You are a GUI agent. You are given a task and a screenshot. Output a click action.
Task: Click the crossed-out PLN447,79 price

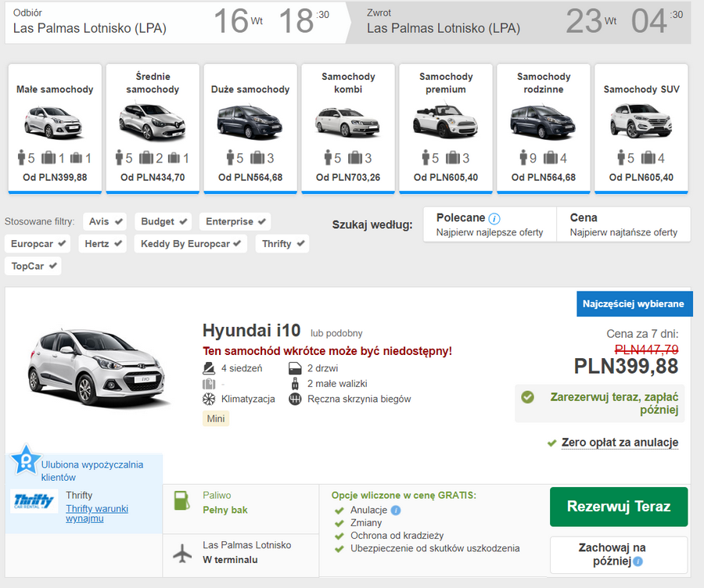[647, 350]
